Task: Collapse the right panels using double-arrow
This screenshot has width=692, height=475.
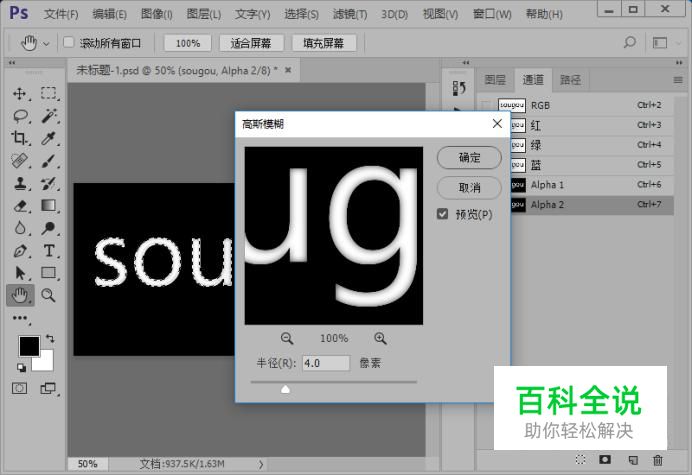Action: click(679, 63)
